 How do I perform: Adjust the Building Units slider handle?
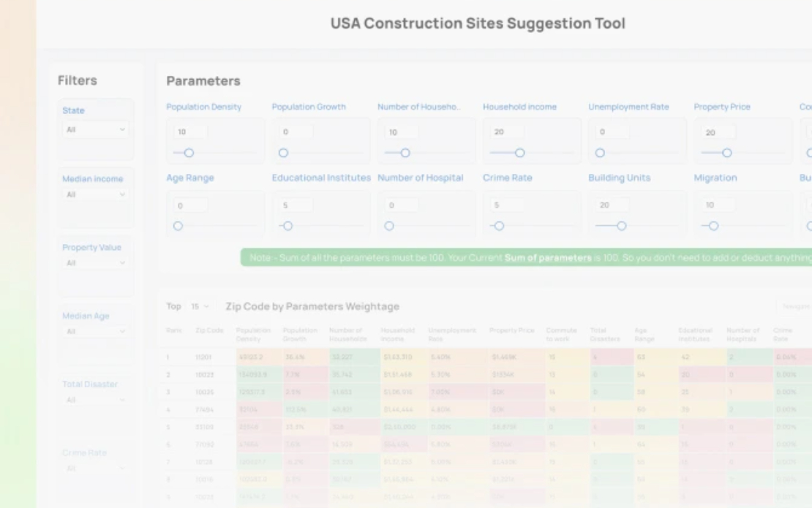pyautogui.click(x=621, y=226)
